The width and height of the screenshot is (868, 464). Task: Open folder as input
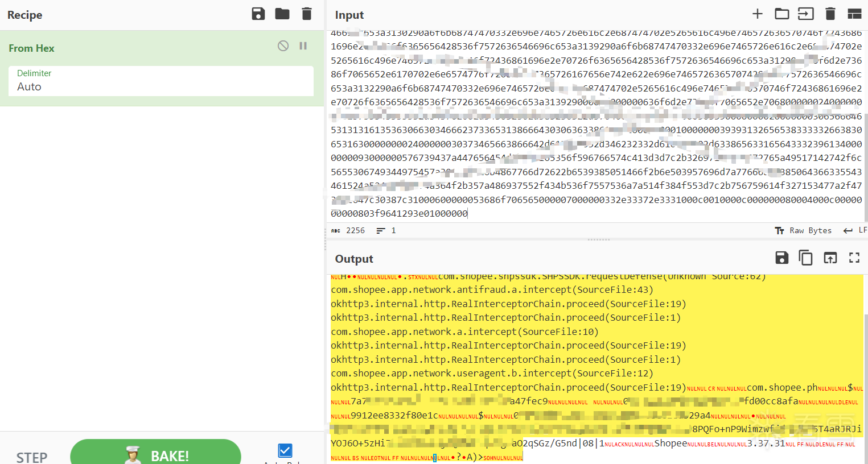(x=782, y=14)
